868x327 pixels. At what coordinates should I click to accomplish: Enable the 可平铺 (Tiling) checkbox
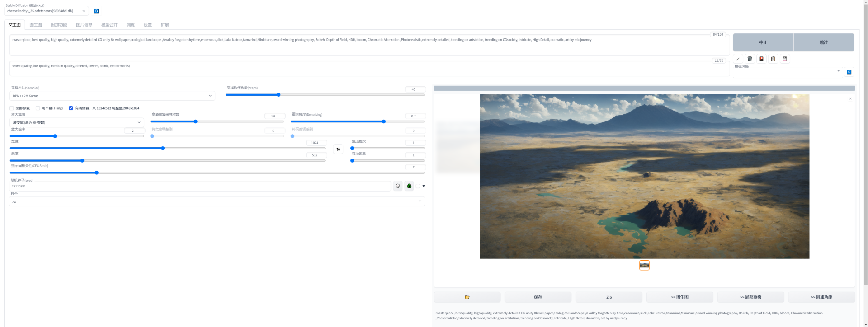coord(38,108)
